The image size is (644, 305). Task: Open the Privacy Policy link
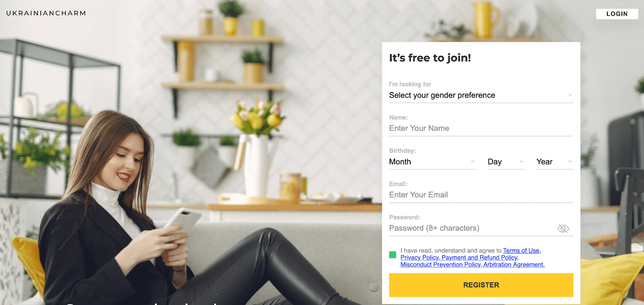(x=420, y=258)
